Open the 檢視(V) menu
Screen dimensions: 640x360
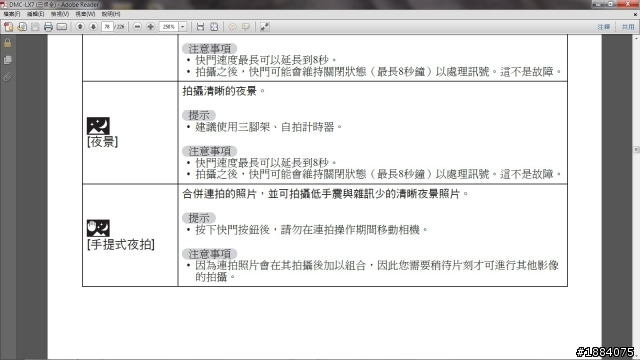click(60, 14)
